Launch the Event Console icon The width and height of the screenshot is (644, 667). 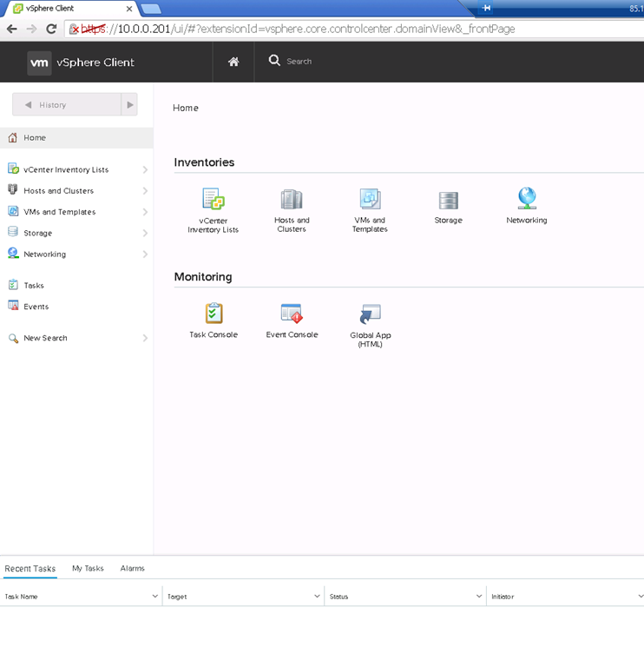pyautogui.click(x=292, y=313)
